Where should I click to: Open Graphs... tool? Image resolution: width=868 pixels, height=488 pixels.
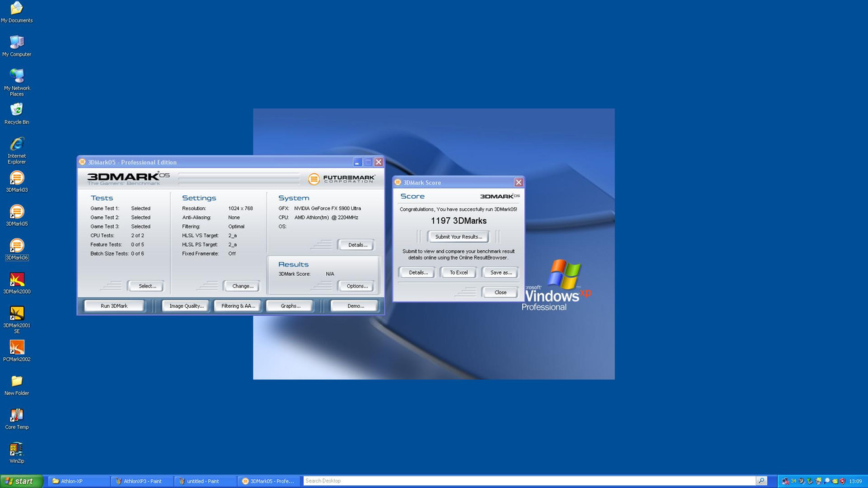click(x=290, y=306)
